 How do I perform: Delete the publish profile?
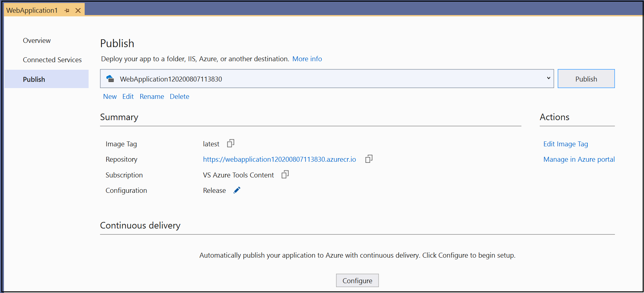coord(179,97)
